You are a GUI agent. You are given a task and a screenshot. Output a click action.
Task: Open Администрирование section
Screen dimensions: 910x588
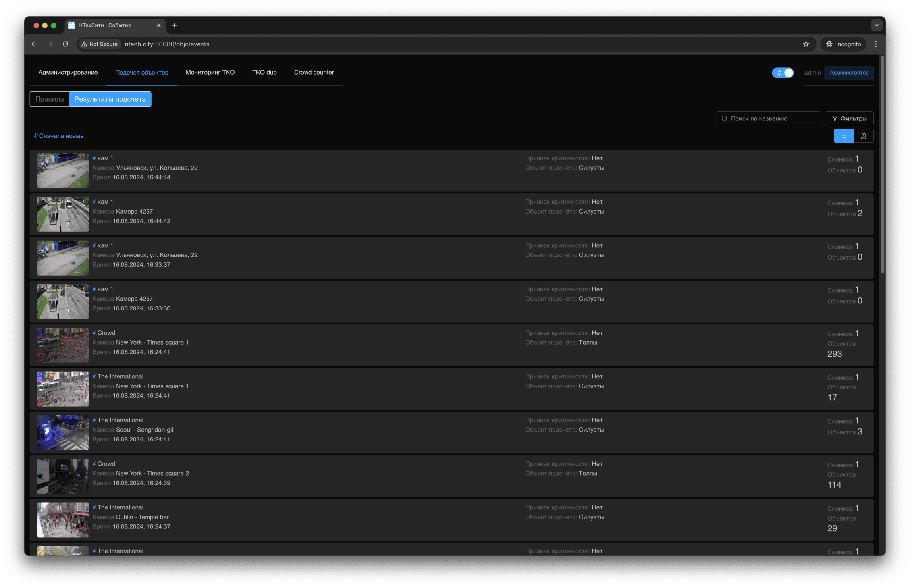pyautogui.click(x=68, y=72)
